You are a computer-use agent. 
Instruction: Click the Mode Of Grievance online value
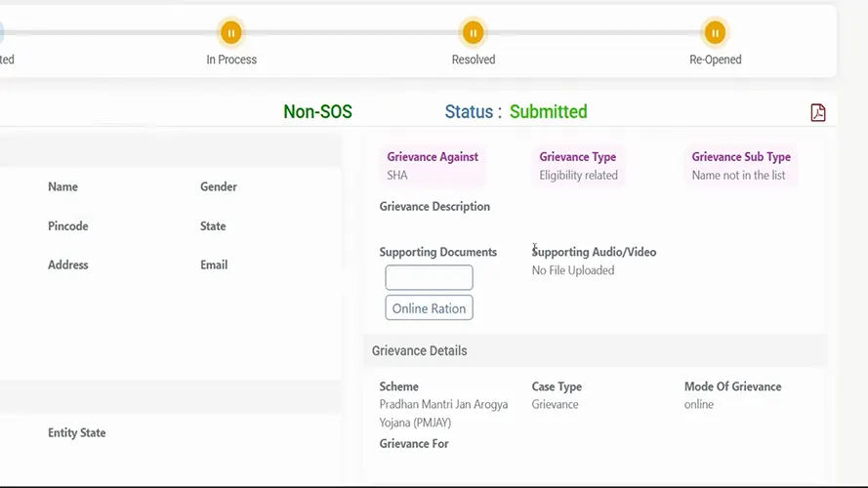click(x=699, y=404)
